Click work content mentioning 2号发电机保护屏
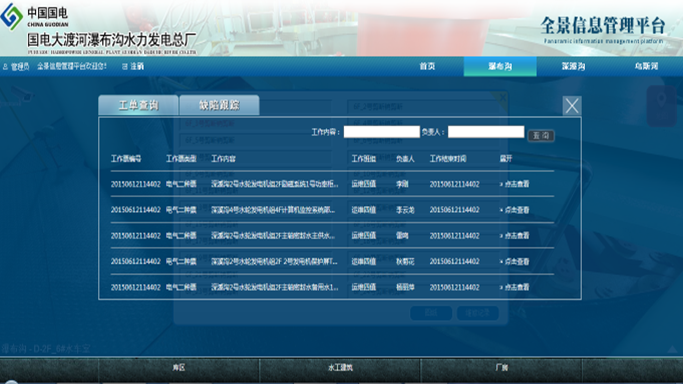This screenshot has height=384, width=683. (274, 261)
